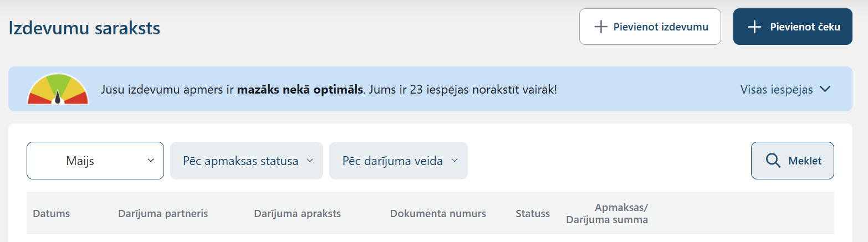Click Apmaksas/Darījuma summa column header
This screenshot has height=242, width=868.
pyautogui.click(x=607, y=213)
